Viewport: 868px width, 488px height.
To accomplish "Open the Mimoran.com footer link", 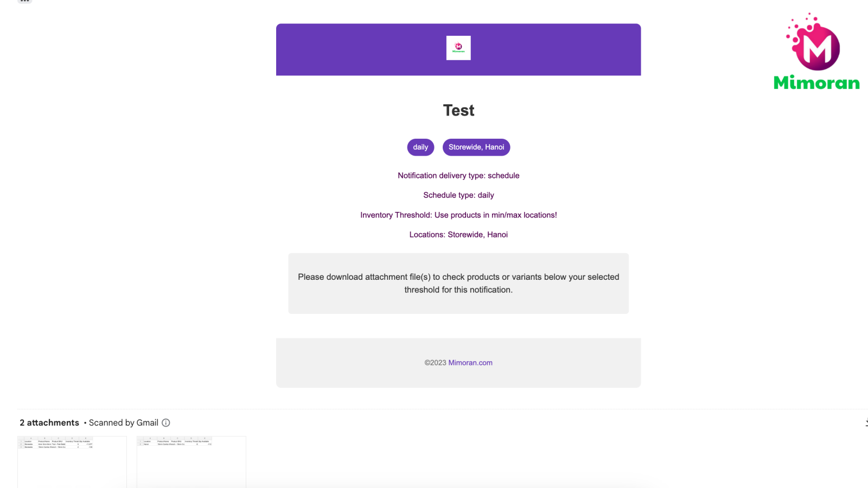I will point(470,363).
